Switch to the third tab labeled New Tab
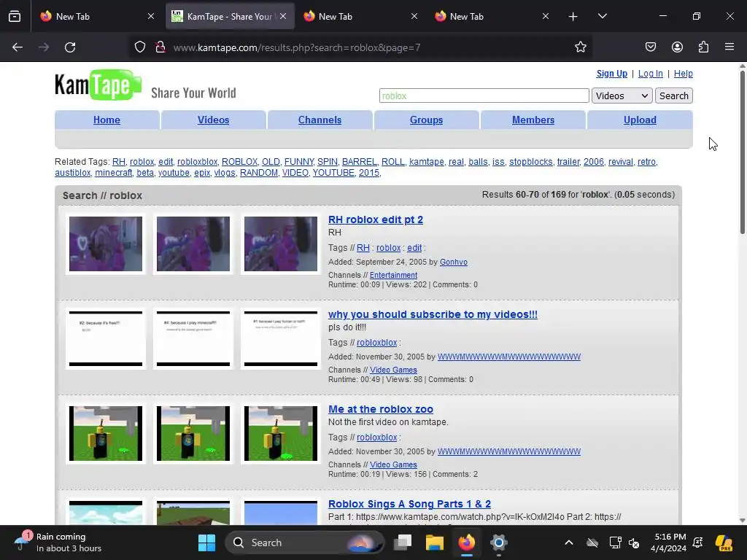 pos(360,16)
